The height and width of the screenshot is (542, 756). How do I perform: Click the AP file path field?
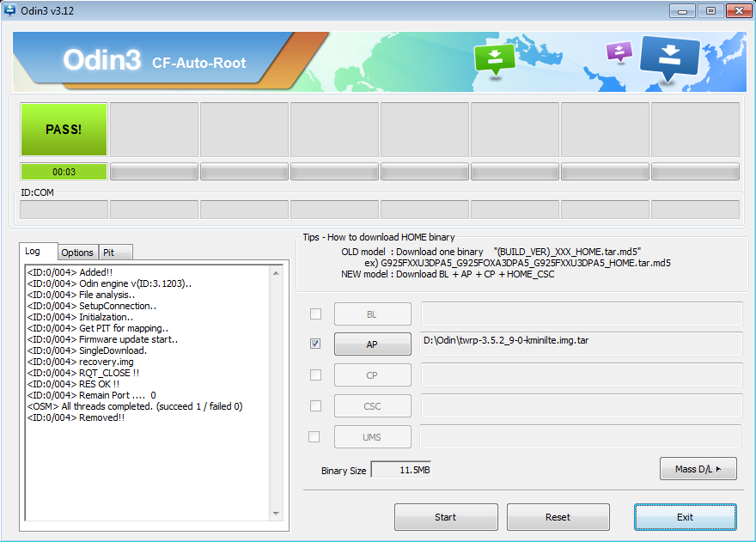coord(581,344)
